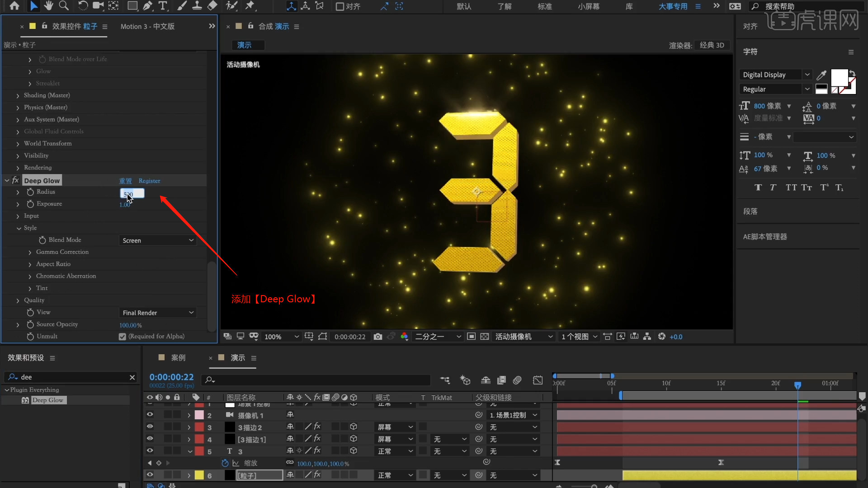Open the graph editor icon in timeline

click(538, 380)
